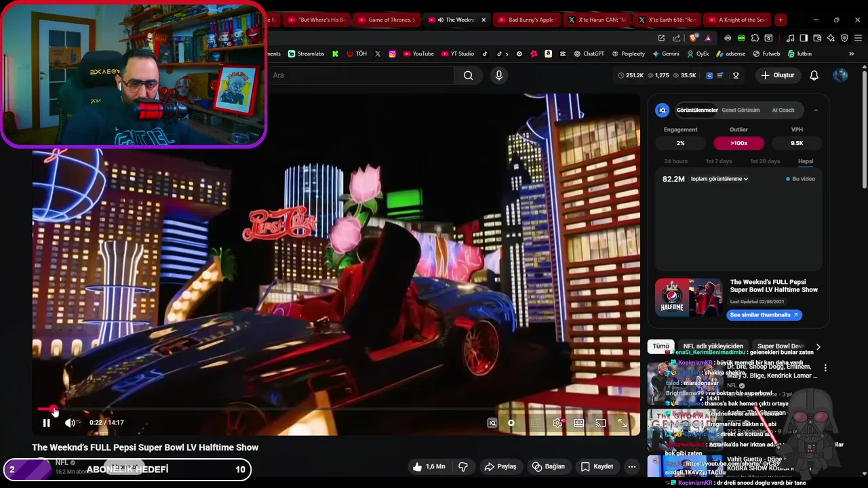This screenshot has width=868, height=488.
Task: Open the Brave wallet icon
Action: (x=817, y=38)
